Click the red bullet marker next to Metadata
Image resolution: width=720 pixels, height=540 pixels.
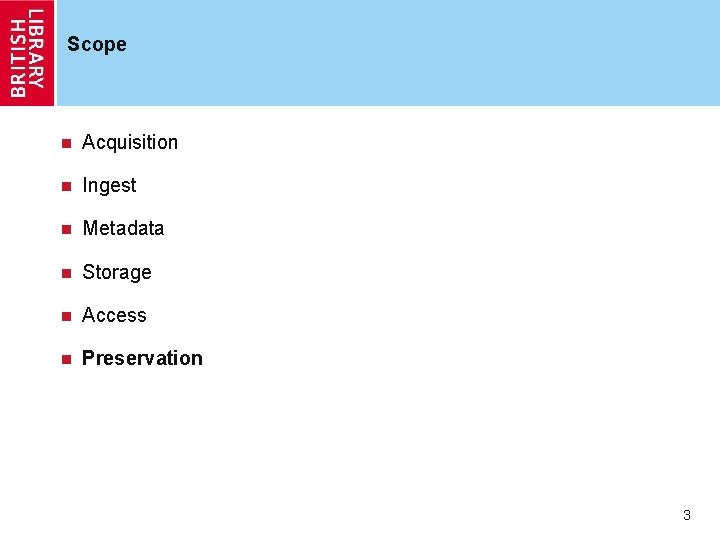[64, 229]
